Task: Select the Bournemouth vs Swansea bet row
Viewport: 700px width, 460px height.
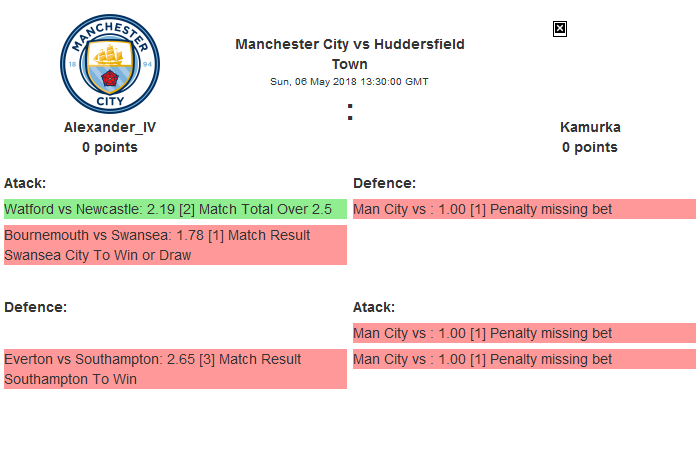Action: click(x=175, y=245)
